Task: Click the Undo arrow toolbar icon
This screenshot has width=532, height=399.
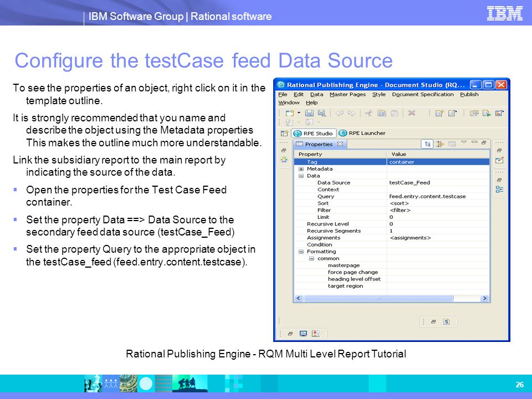Action: coord(339,113)
